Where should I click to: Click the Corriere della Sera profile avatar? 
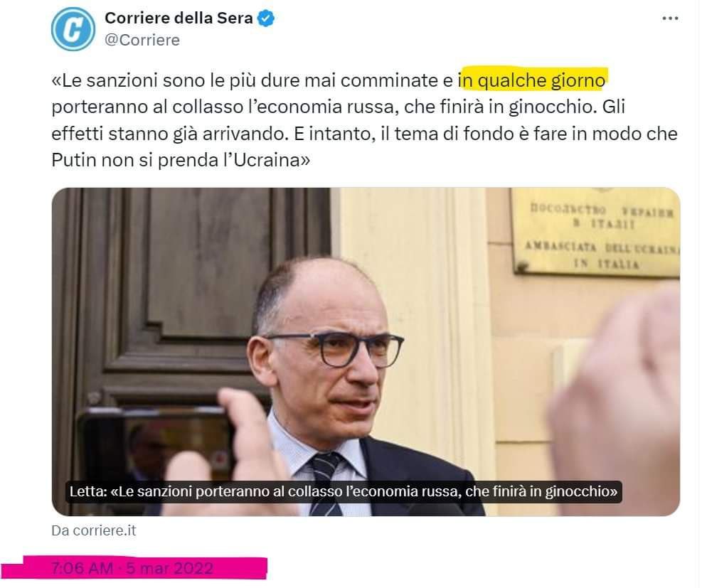(73, 29)
